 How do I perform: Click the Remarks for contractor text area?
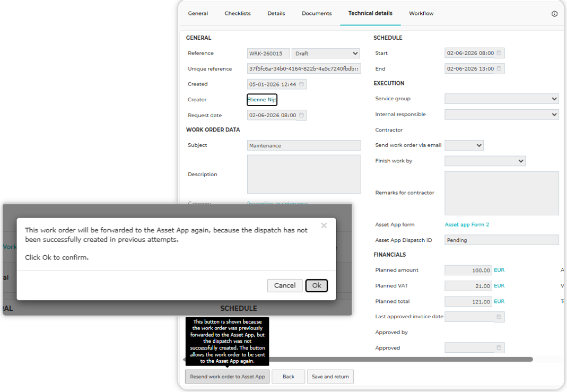[x=502, y=193]
